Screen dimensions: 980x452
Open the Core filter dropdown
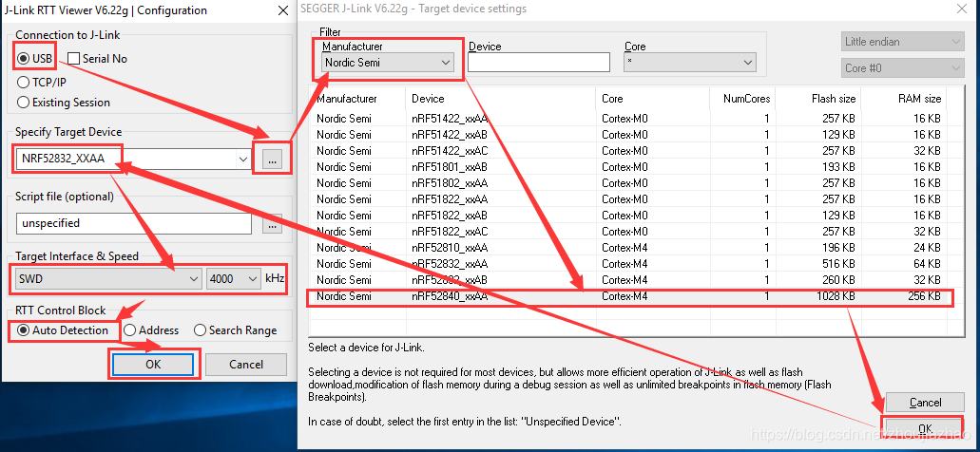(x=690, y=63)
